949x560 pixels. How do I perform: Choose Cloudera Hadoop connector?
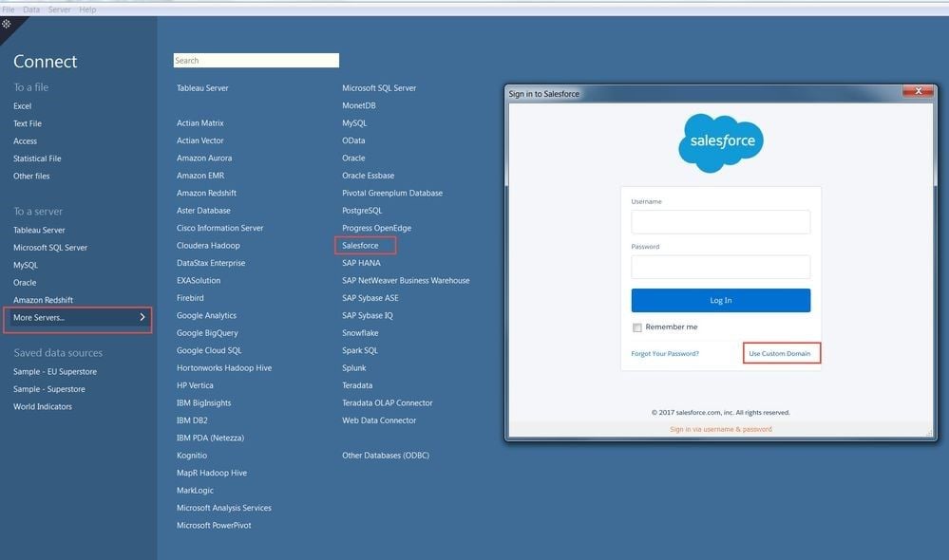pos(208,246)
